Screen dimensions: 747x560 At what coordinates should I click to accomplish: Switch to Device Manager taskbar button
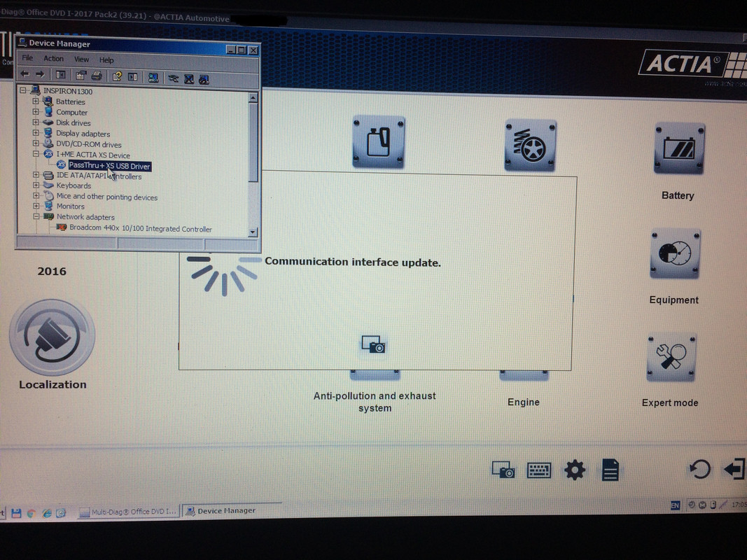tap(231, 510)
